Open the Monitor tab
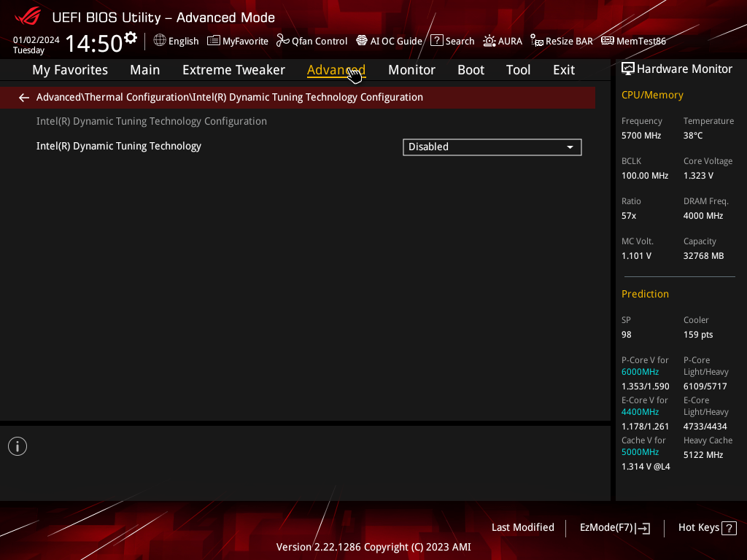This screenshot has height=560, width=747. [411, 70]
